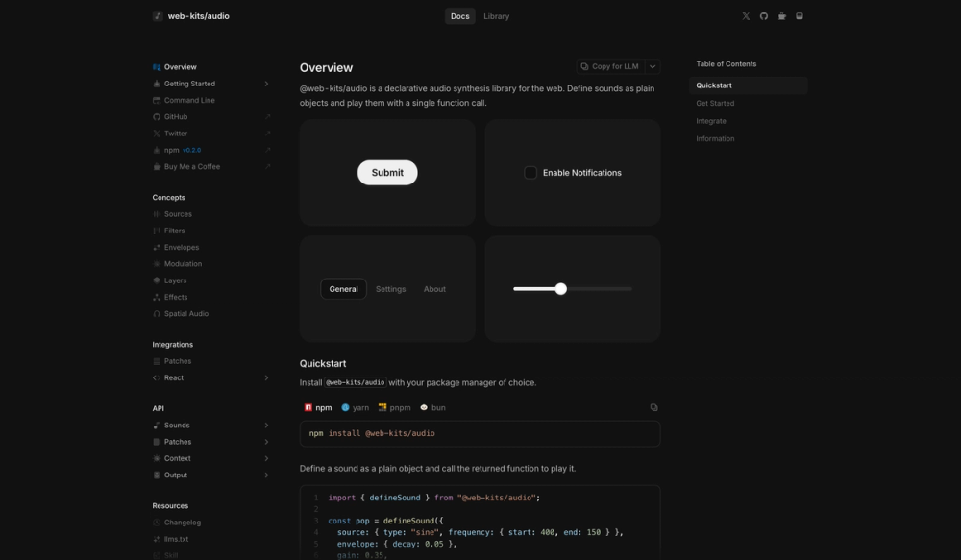This screenshot has width=961, height=560.
Task: Click the API Output sidebar icon
Action: click(x=157, y=475)
